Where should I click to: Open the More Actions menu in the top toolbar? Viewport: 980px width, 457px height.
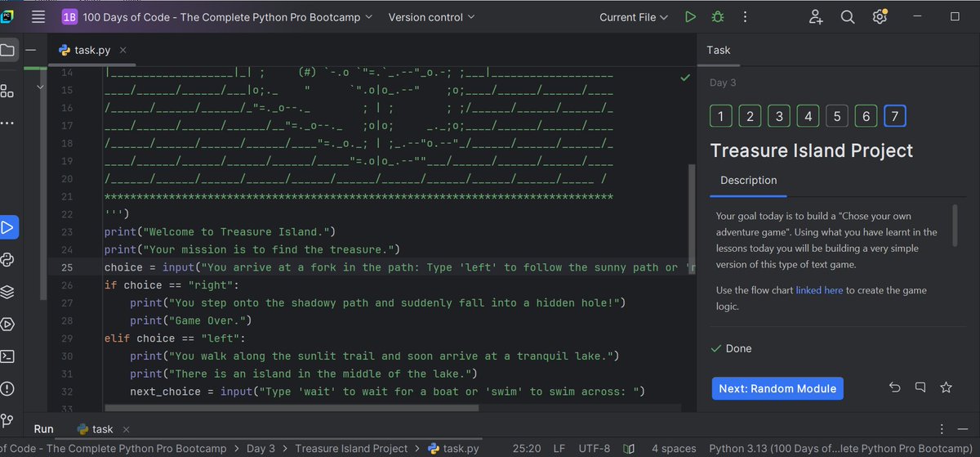[x=745, y=16]
